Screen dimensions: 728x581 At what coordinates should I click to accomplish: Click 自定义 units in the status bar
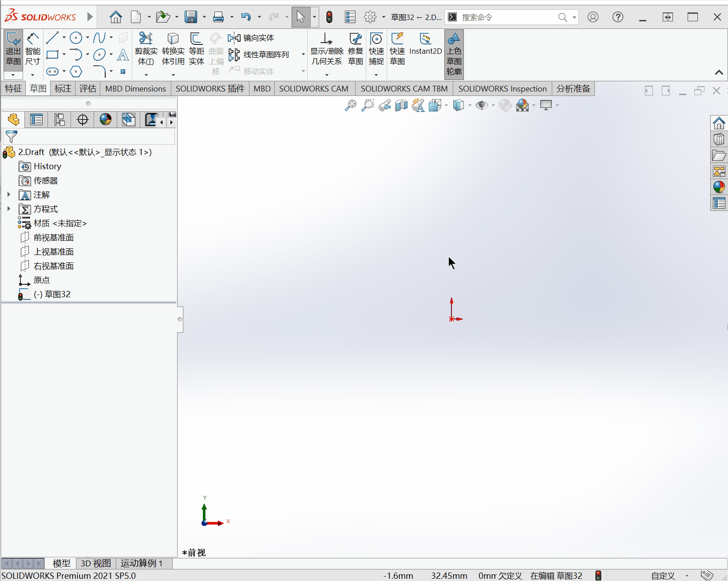tap(663, 576)
